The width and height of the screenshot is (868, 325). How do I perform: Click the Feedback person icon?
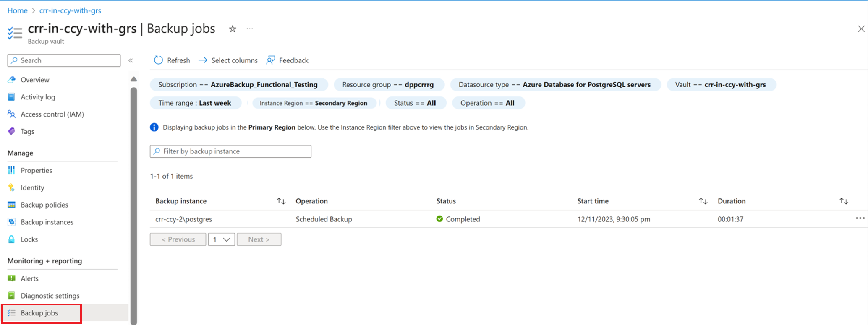(271, 60)
